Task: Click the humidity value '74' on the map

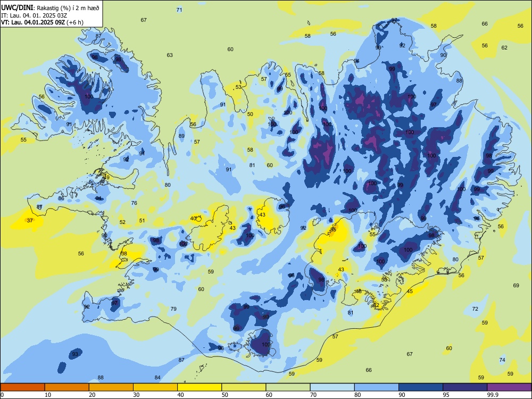Action: 502,360
